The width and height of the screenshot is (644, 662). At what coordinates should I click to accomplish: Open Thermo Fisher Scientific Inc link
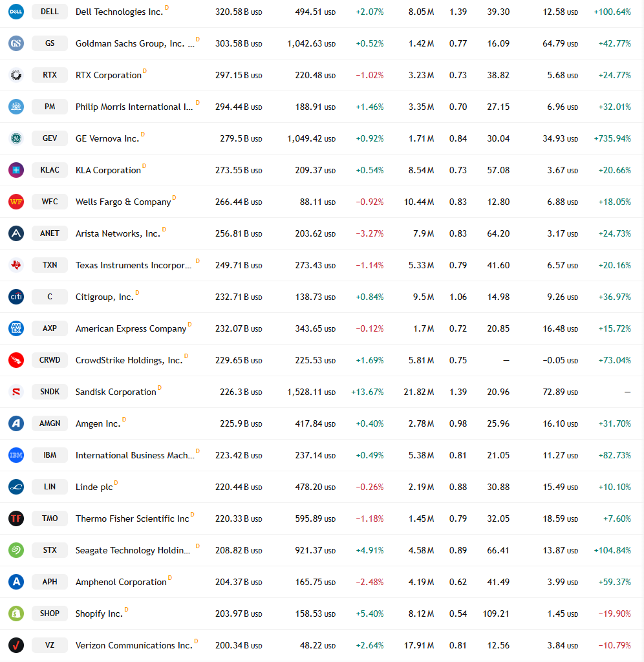tap(132, 518)
